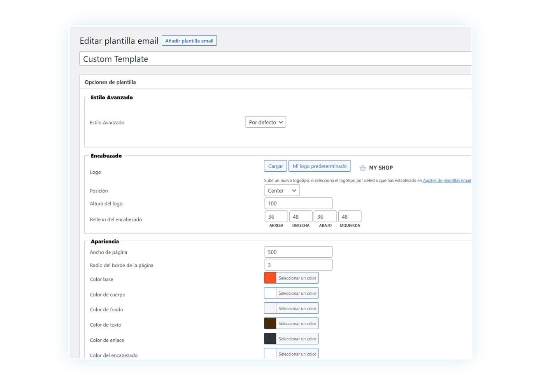Open the Posición Center dropdown
Viewport: 535px width, 392px height.
point(282,190)
